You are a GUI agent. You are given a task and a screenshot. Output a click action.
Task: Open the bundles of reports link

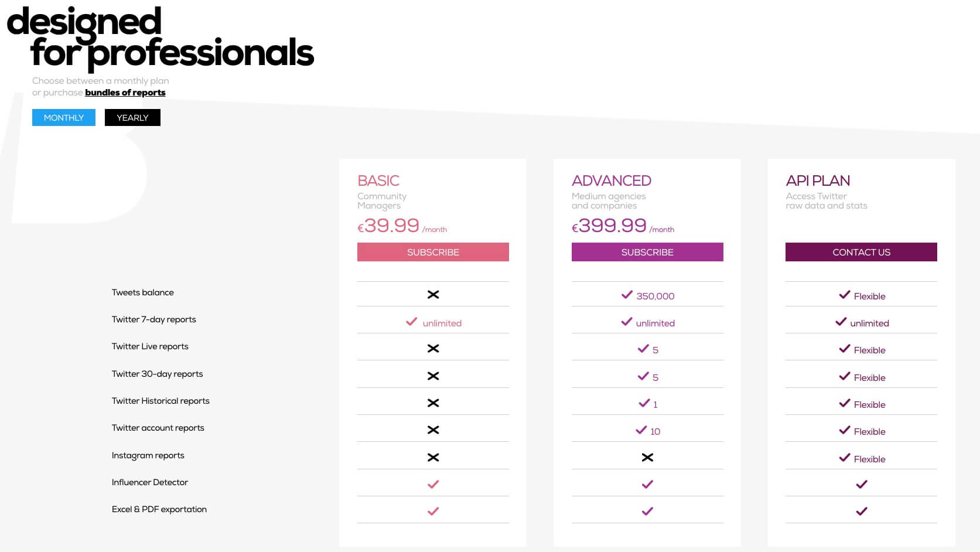pos(125,93)
